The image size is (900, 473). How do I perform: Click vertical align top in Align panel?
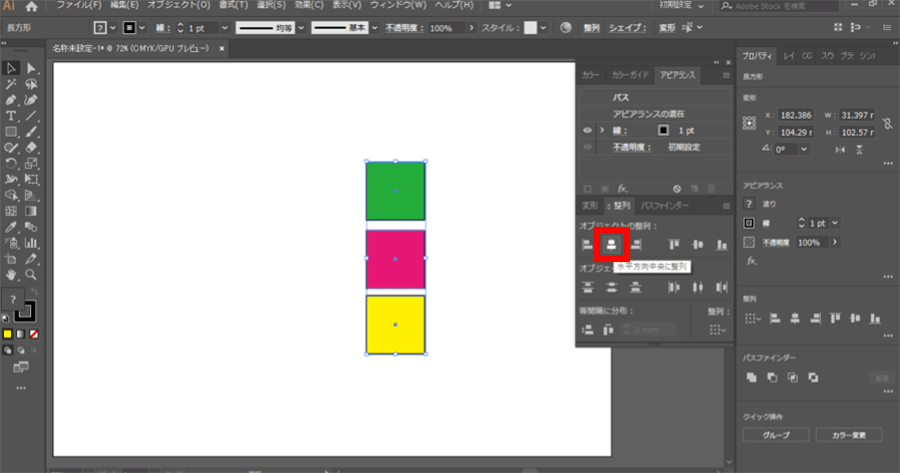tap(675, 243)
